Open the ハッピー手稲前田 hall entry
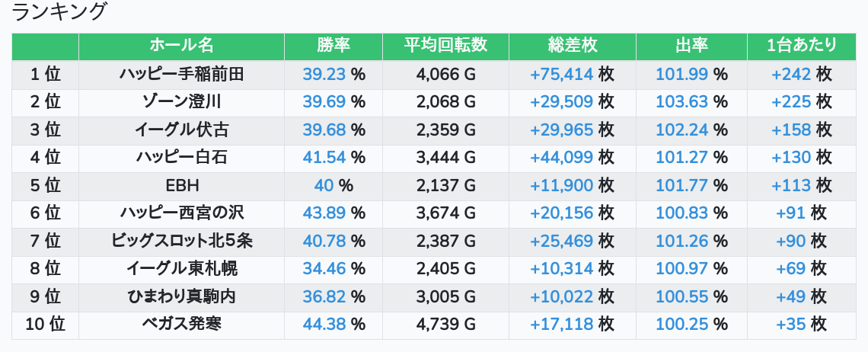868x352 pixels. [181, 74]
